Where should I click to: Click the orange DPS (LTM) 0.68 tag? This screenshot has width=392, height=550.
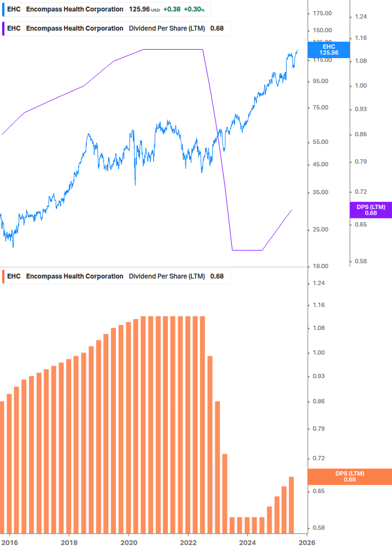349,477
